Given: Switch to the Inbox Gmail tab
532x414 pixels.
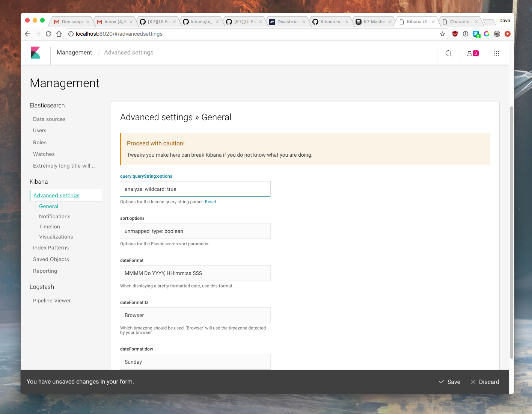Looking at the screenshot, I should click(x=115, y=22).
